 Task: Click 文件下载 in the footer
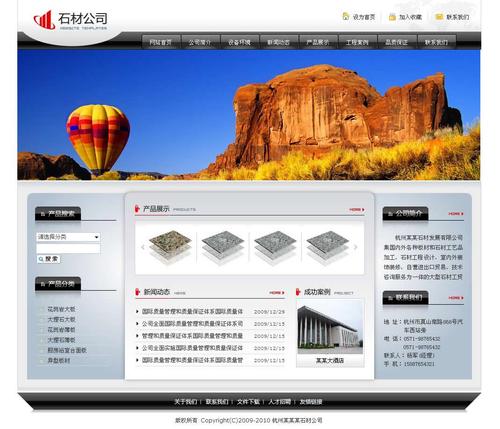click(248, 402)
